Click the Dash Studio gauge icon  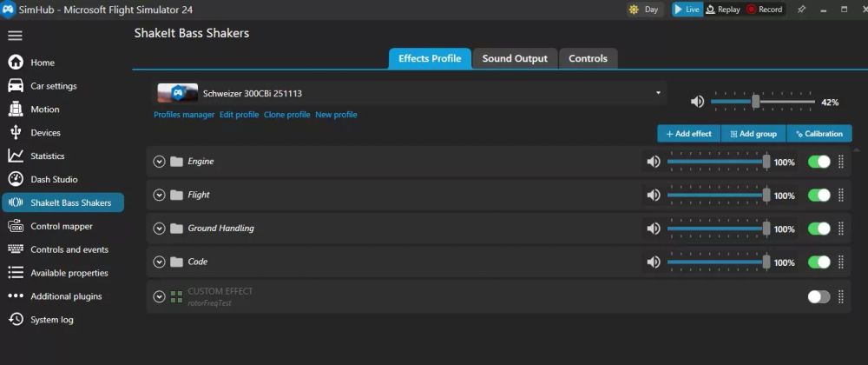tap(16, 179)
